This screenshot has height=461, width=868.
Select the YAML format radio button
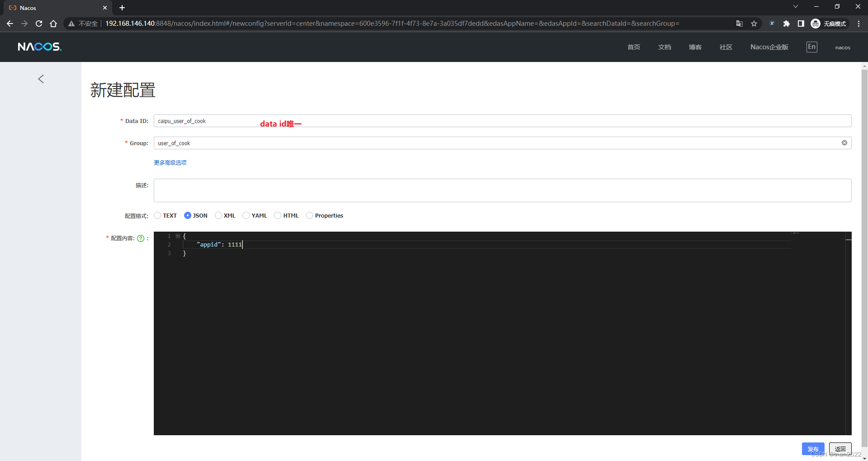click(x=246, y=215)
